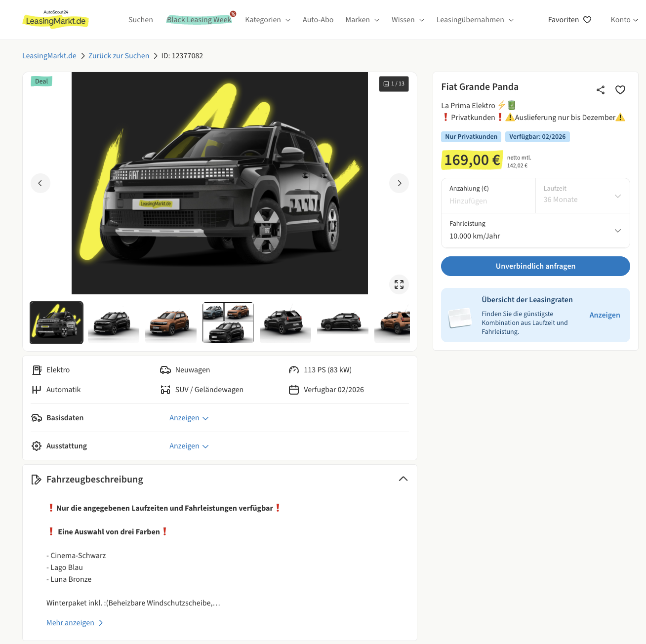The height and width of the screenshot is (644, 646).
Task: Click the LeasingMarkt.de logo
Action: pyautogui.click(x=56, y=20)
